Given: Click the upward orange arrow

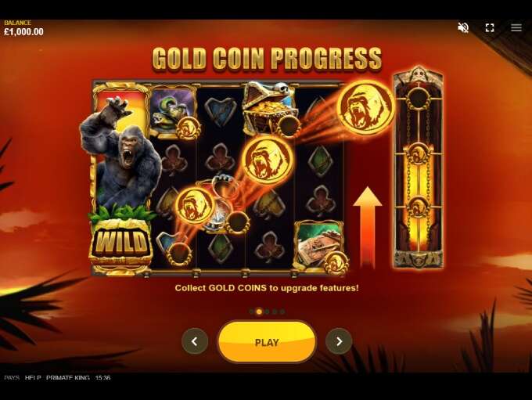Looking at the screenshot, I should point(368,227).
